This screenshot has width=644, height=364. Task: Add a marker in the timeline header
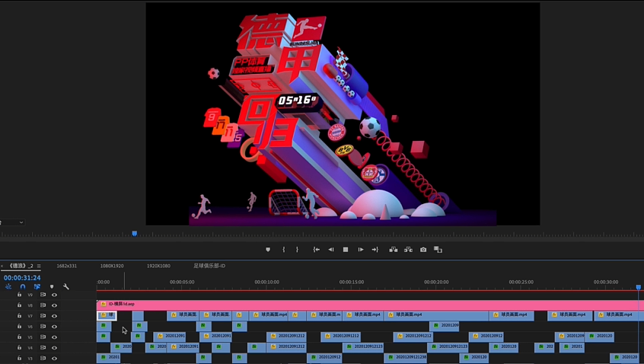(52, 286)
